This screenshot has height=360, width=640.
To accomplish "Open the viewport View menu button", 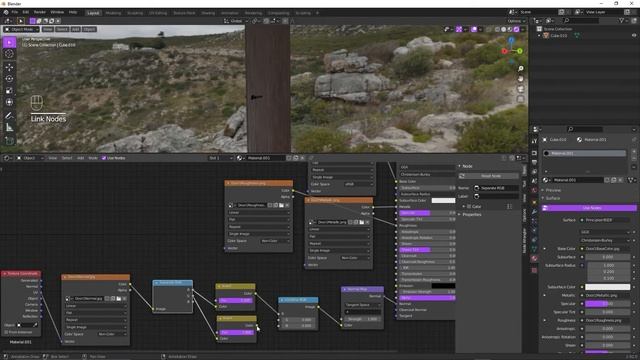I will [48, 29].
